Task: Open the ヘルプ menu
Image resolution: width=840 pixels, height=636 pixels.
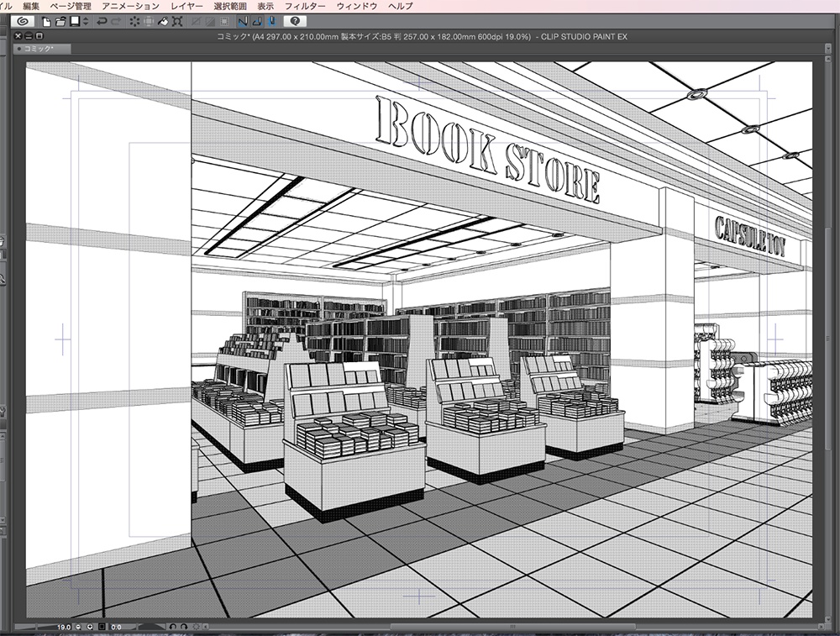Action: tap(400, 6)
